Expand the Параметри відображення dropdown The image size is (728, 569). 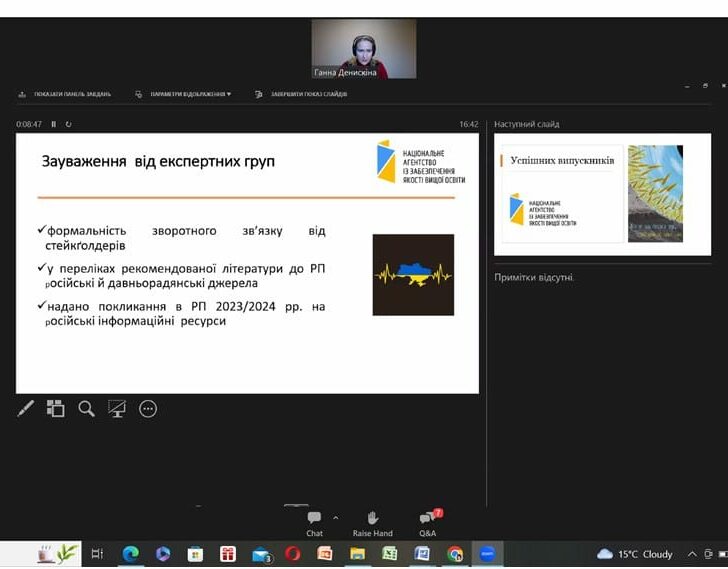pos(184,94)
